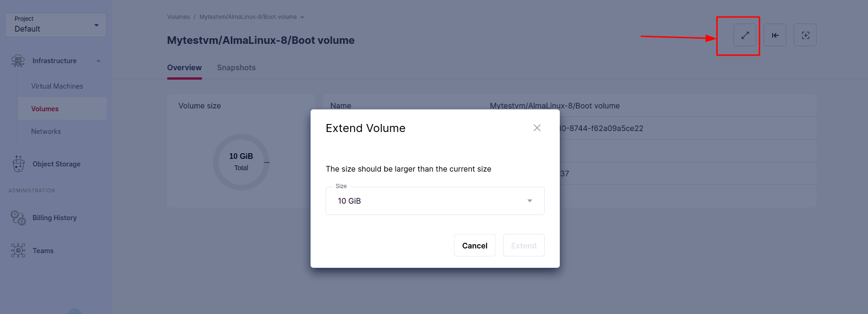Click the snapshot bracket-plus icon

(x=805, y=35)
